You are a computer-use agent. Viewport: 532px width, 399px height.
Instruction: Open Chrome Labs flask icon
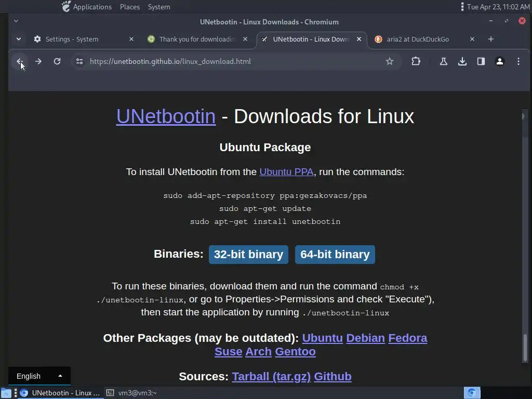click(x=444, y=61)
